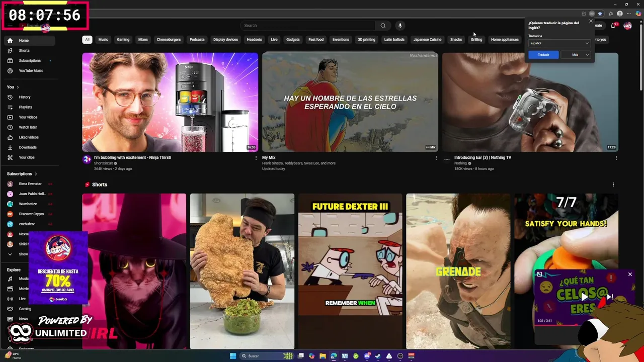Close the translate page popup
Screen dimensions: 644x362
(x=591, y=21)
